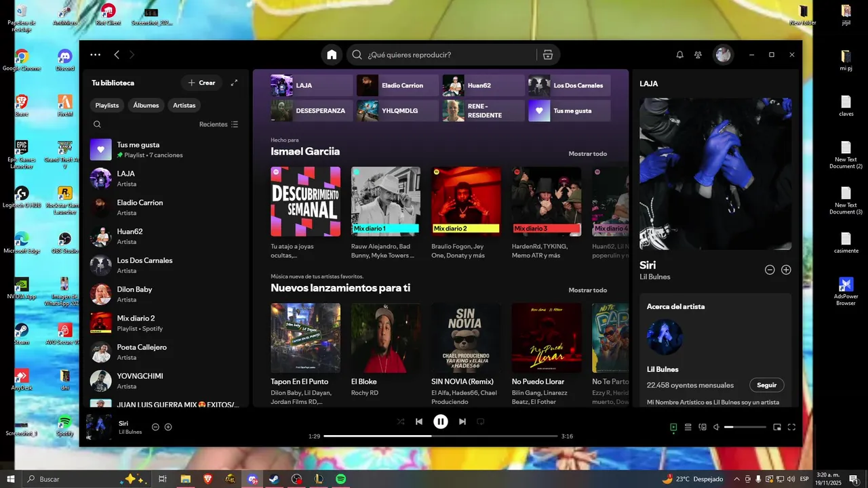This screenshot has height=488, width=868.
Task: Search in your library magnifier icon
Action: tap(97, 124)
